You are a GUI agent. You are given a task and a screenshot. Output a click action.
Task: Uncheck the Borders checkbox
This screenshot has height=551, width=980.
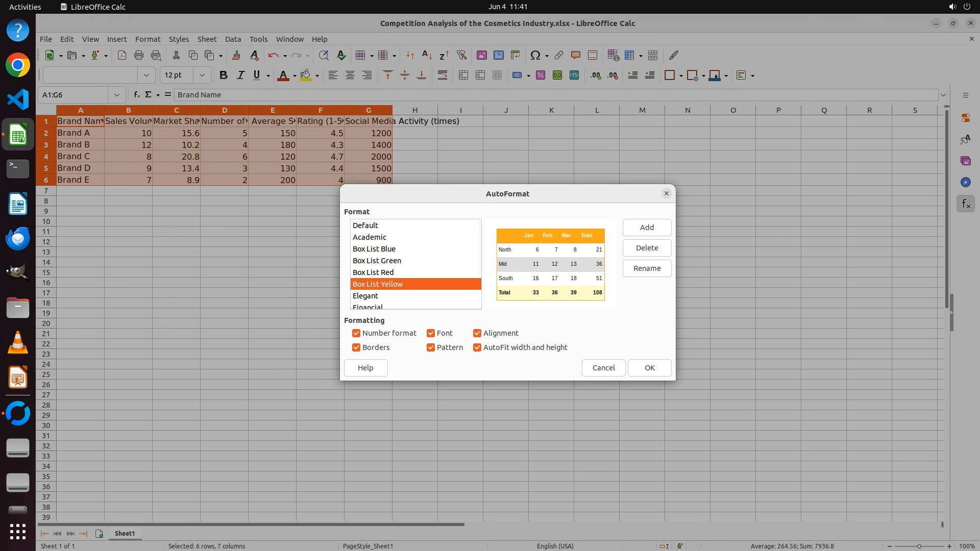click(x=356, y=347)
